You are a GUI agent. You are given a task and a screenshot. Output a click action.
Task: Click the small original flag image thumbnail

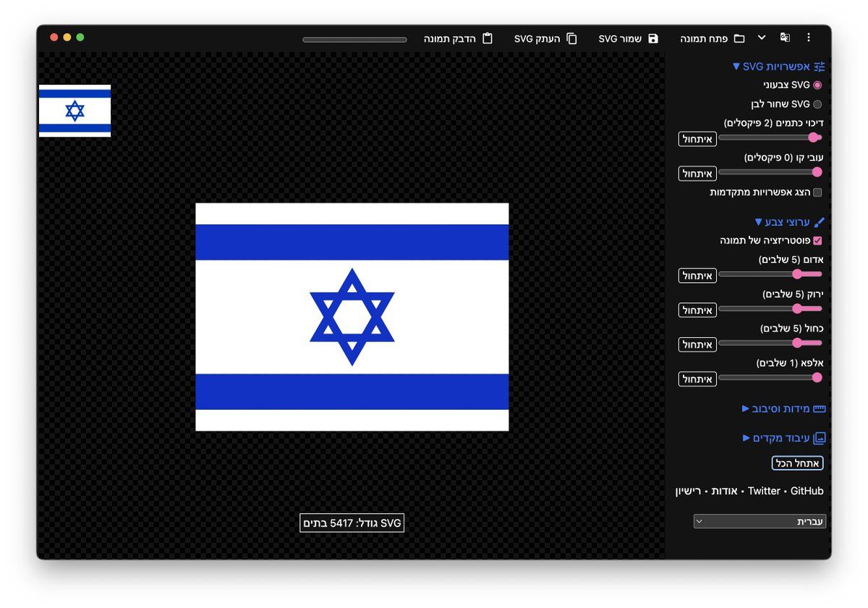pyautogui.click(x=75, y=111)
